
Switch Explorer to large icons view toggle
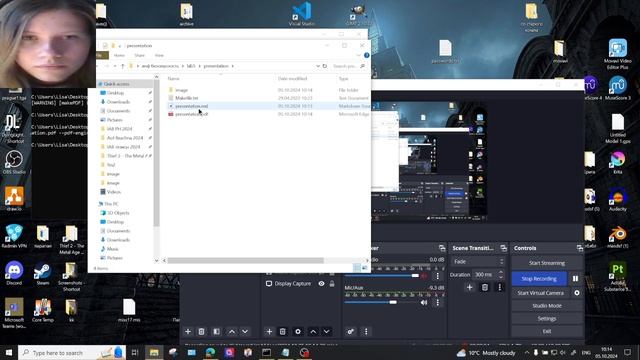coord(364,268)
